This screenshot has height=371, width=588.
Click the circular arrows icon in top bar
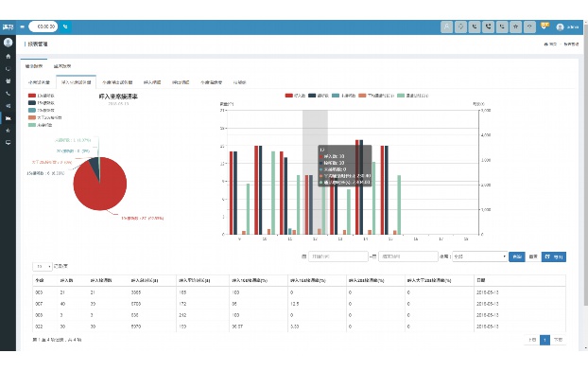point(460,26)
